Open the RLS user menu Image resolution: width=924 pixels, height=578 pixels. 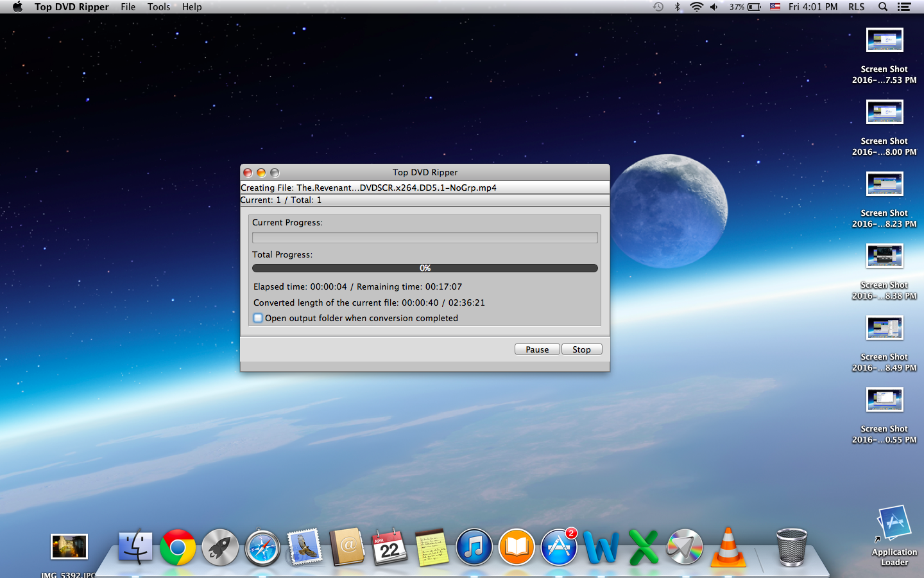[856, 7]
